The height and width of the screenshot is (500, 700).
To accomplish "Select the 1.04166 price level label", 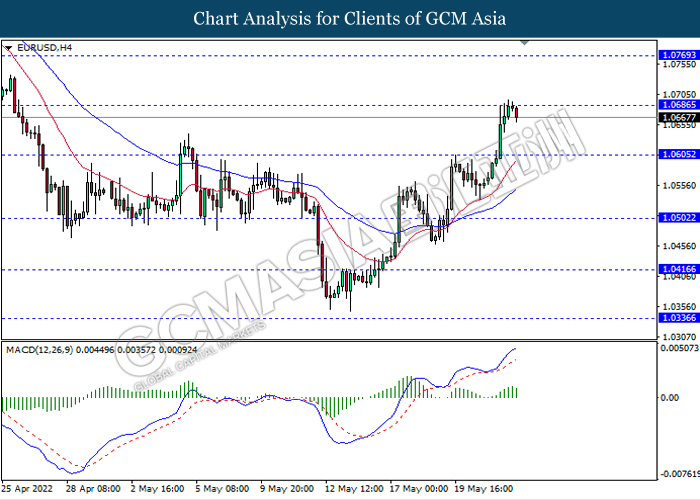I will coord(679,269).
